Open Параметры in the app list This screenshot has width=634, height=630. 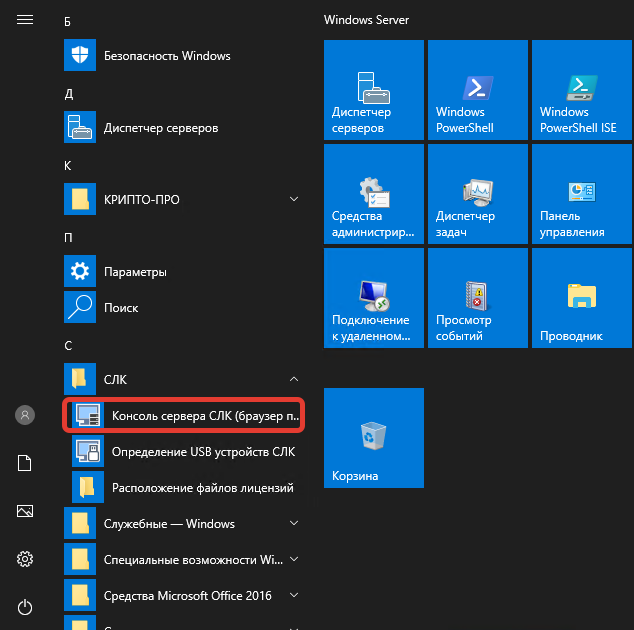[135, 272]
